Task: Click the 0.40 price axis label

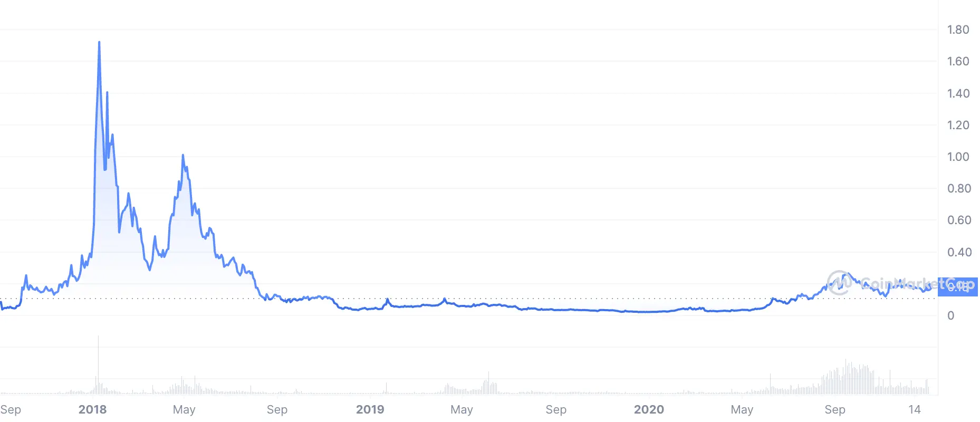Action: (959, 252)
